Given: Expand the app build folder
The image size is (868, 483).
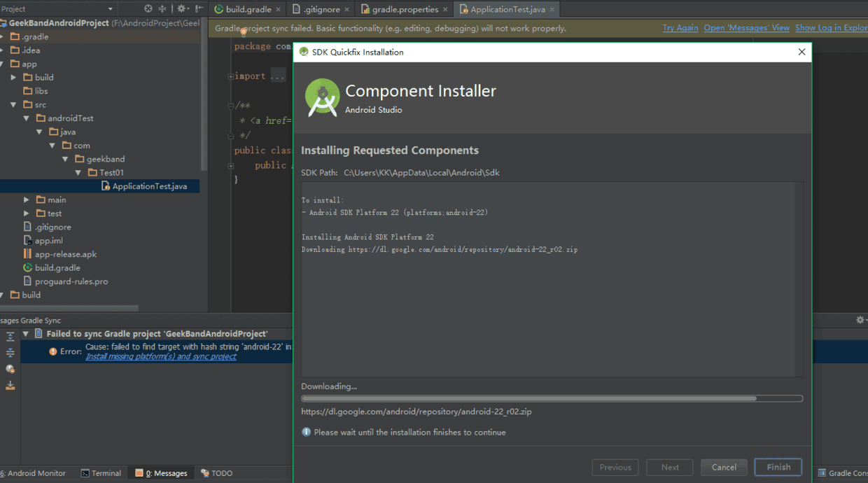Looking at the screenshot, I should point(13,78).
